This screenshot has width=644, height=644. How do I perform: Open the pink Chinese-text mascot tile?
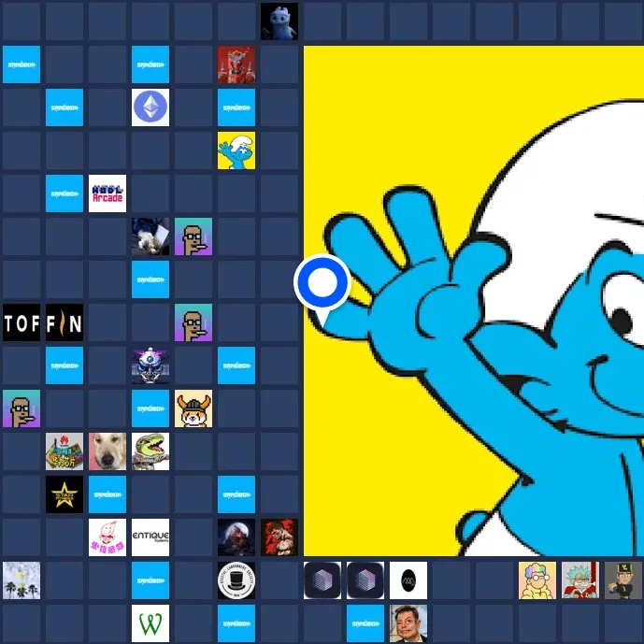[x=107, y=537]
